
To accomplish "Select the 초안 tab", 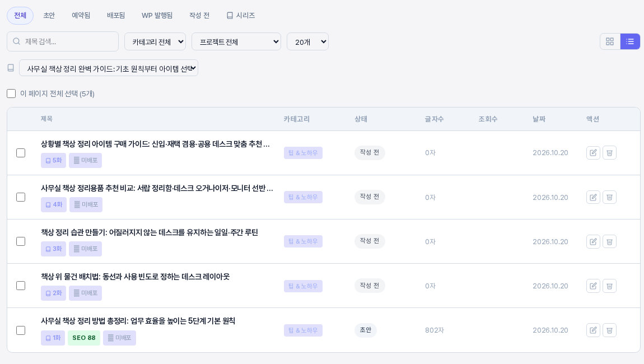I will coord(49,16).
